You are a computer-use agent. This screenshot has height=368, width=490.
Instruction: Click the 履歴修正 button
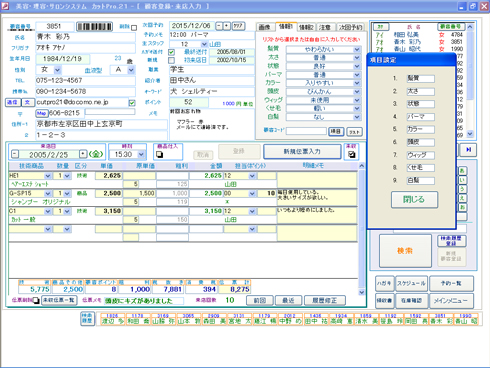click(x=324, y=300)
